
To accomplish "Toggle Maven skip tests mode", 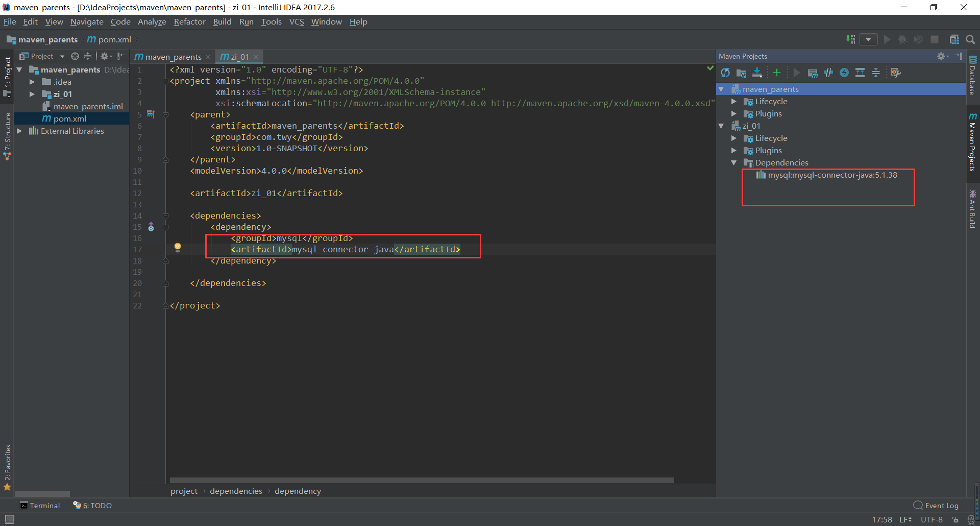I will [844, 73].
